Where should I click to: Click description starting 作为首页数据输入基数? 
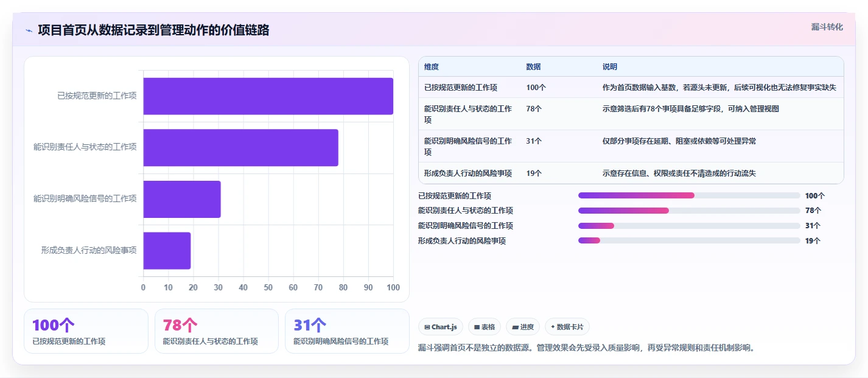pyautogui.click(x=719, y=88)
